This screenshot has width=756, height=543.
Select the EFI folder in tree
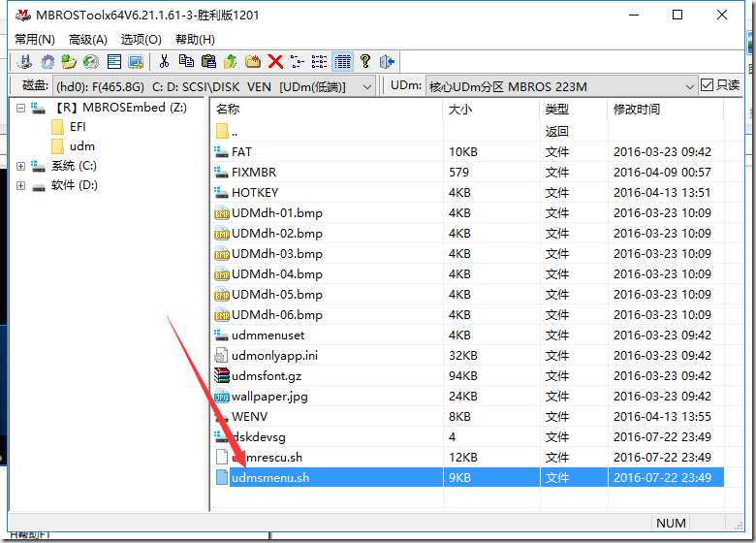[x=78, y=127]
